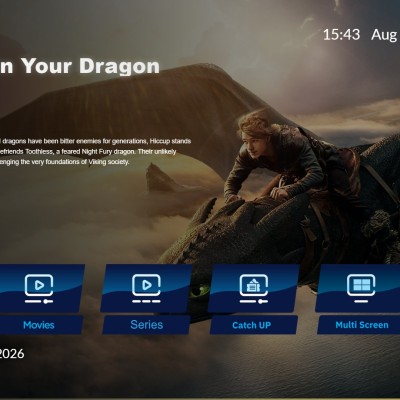
Task: Click the slider line under the Movies icon
Action: 39,301
